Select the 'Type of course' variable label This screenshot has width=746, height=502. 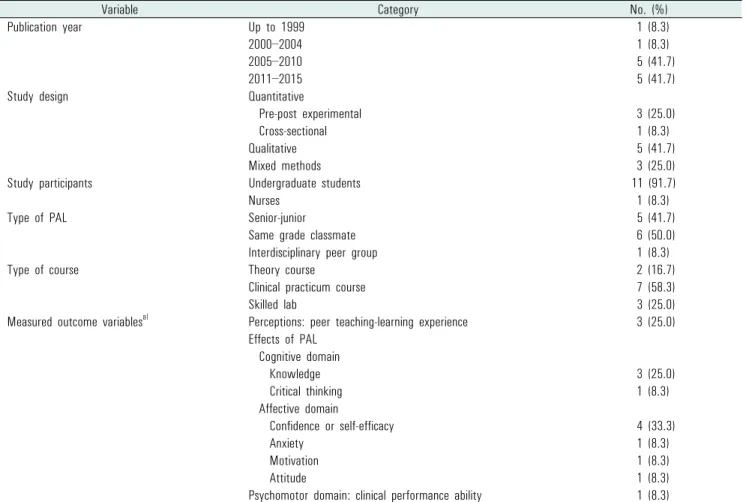(x=43, y=270)
